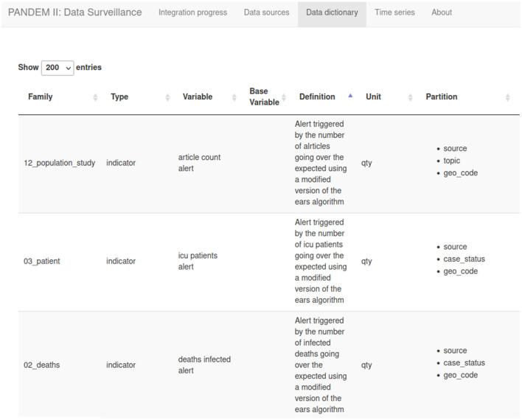
Task: Click the 12_population_study family cell
Action: [x=59, y=163]
